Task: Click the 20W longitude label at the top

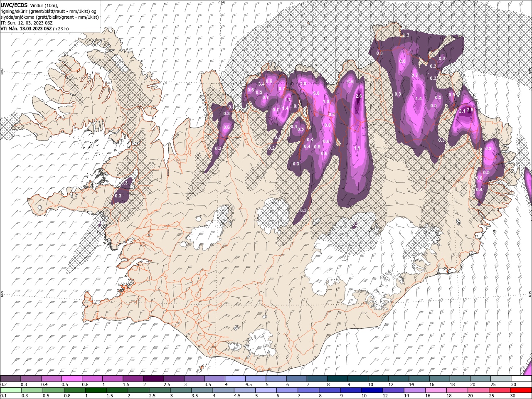Action: 221,2
